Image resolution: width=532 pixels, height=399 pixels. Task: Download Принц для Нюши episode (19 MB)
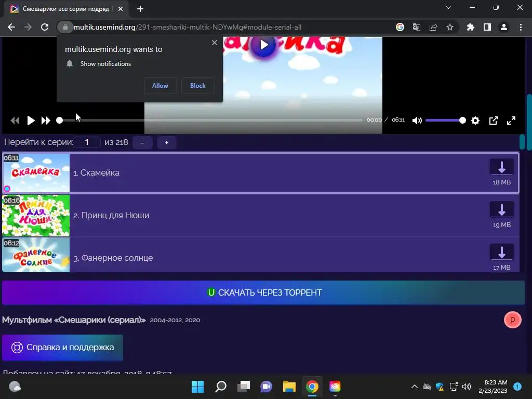pos(501,210)
